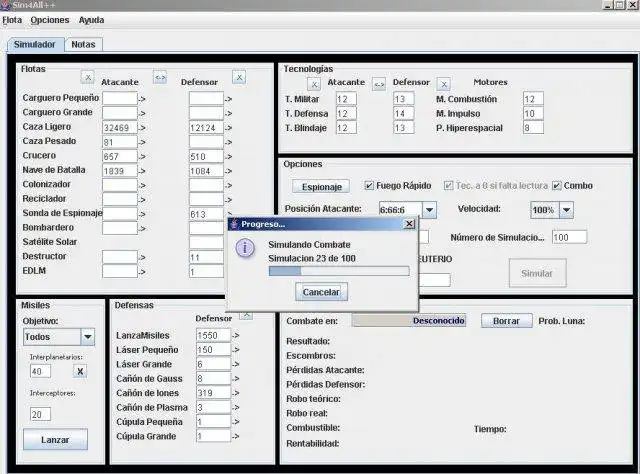640x474 pixels.
Task: Select the Simulador tab
Action: [35, 45]
